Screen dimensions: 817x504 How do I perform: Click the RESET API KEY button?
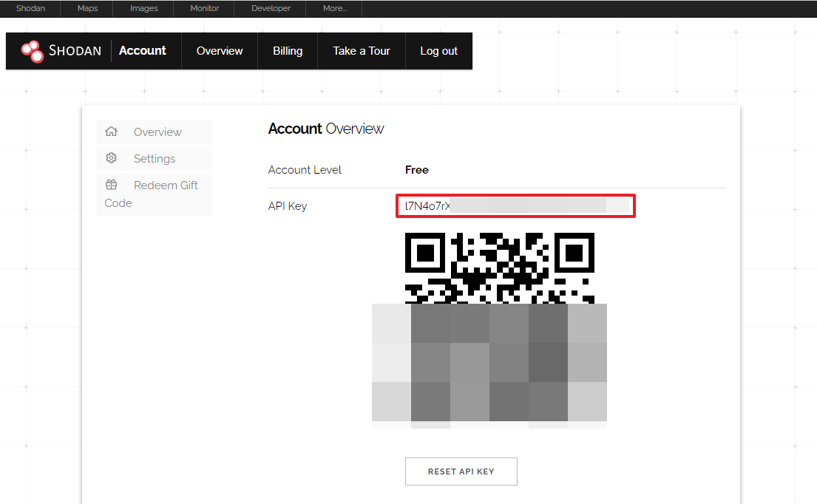coord(461,471)
